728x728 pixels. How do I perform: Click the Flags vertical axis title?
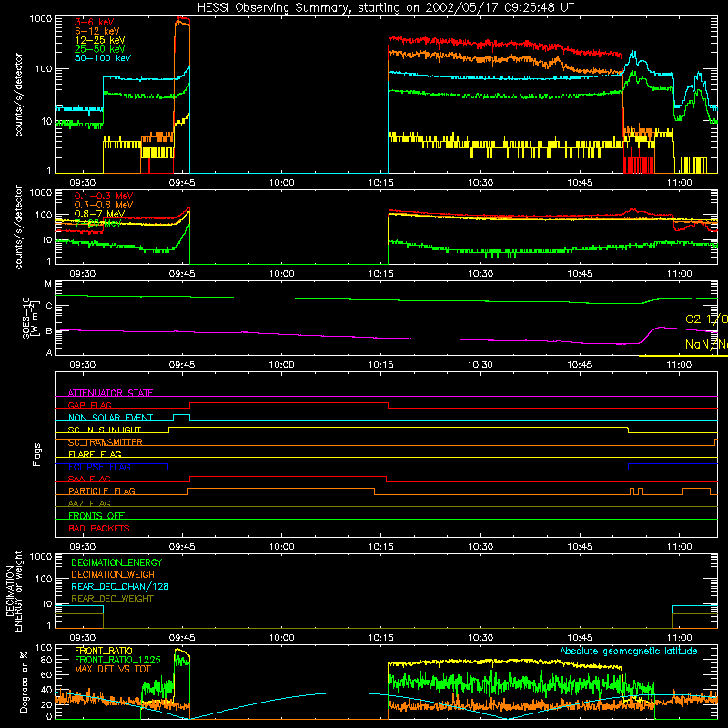37,454
